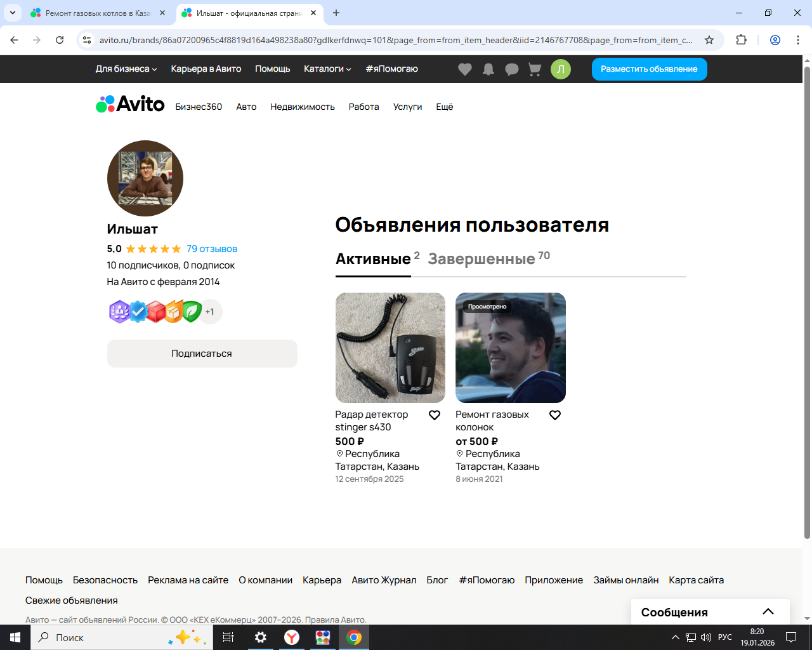
Task: Click the green profile avatar icon
Action: 561,69
